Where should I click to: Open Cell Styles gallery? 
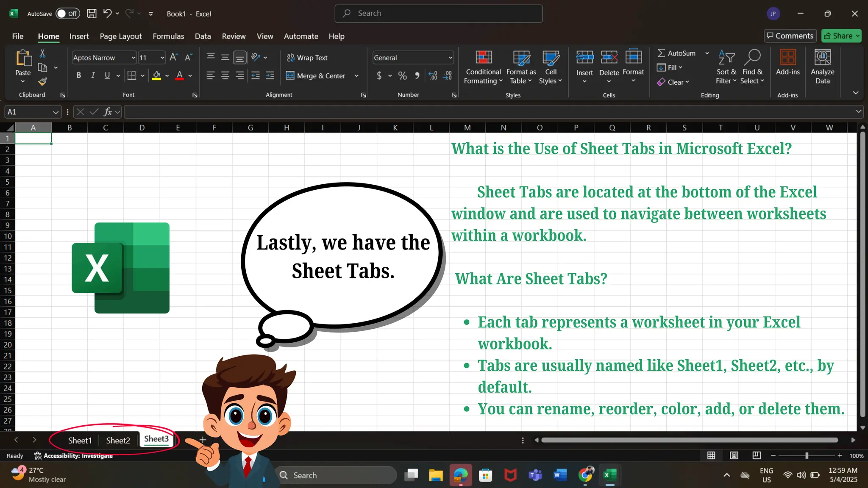(551, 67)
